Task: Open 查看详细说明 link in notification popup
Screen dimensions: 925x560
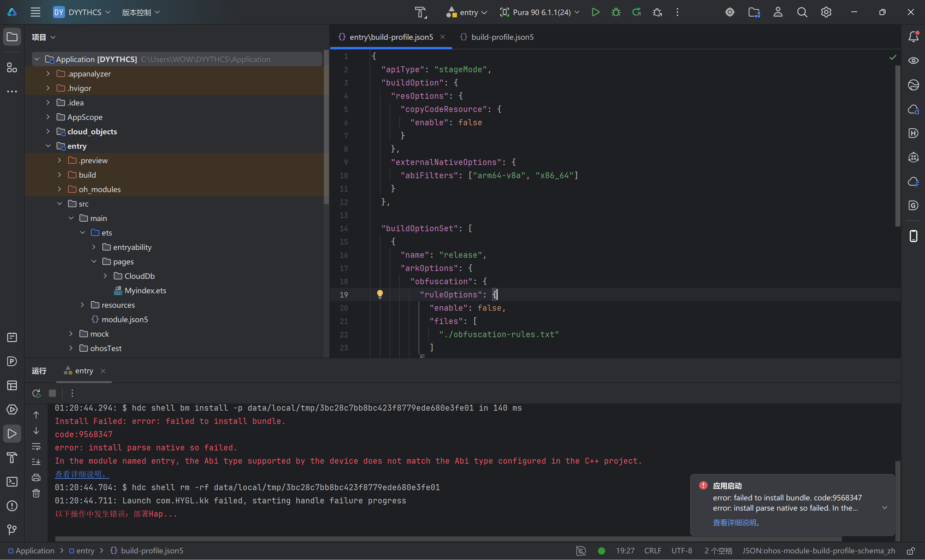Action: [x=736, y=522]
